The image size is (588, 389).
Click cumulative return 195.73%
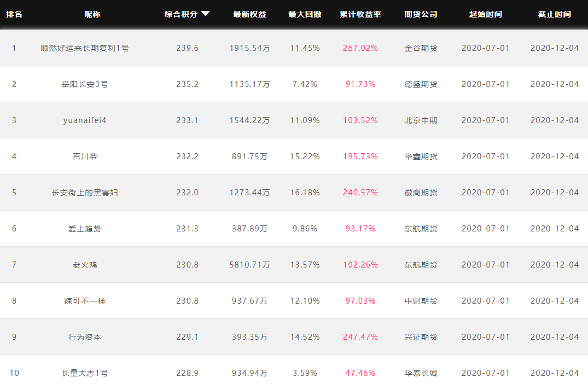[x=360, y=156]
